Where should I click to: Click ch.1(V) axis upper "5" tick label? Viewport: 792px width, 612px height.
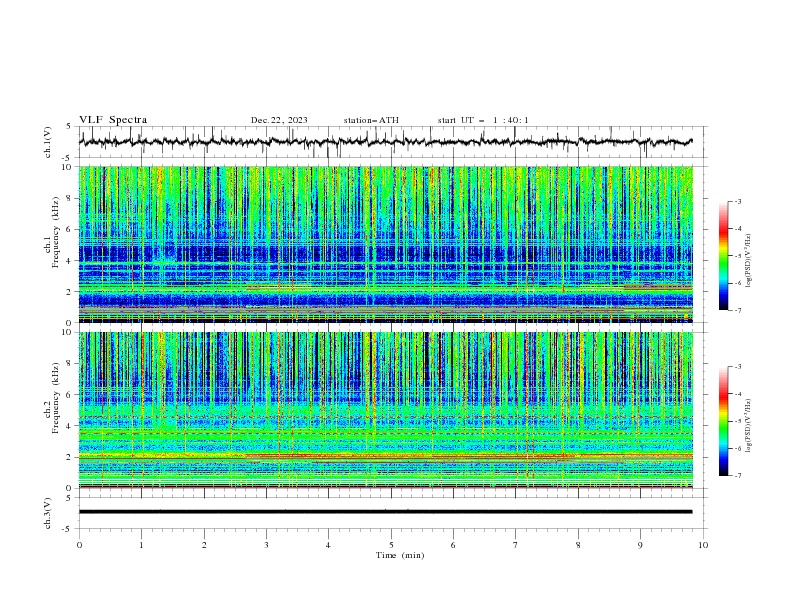[x=68, y=127]
